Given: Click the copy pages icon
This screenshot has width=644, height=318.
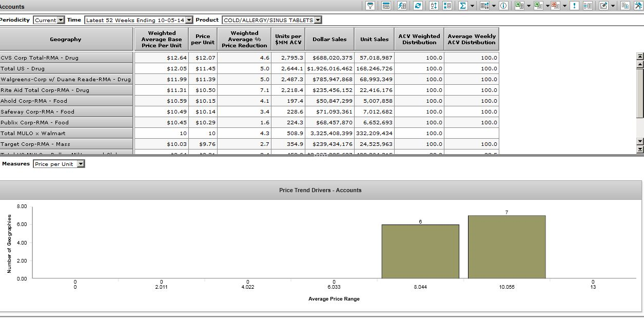Looking at the screenshot, I should click(x=625, y=6).
